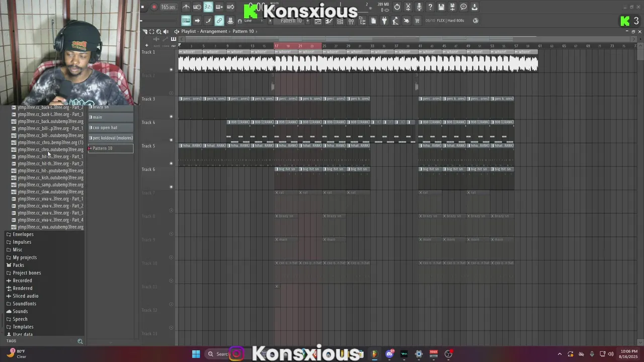
Task: Click the record button in transport
Action: [x=154, y=7]
